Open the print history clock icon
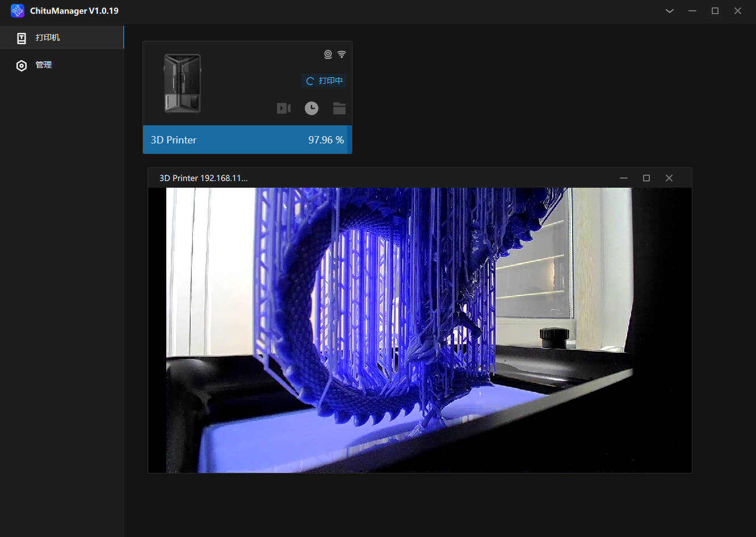Image resolution: width=756 pixels, height=537 pixels. point(312,108)
